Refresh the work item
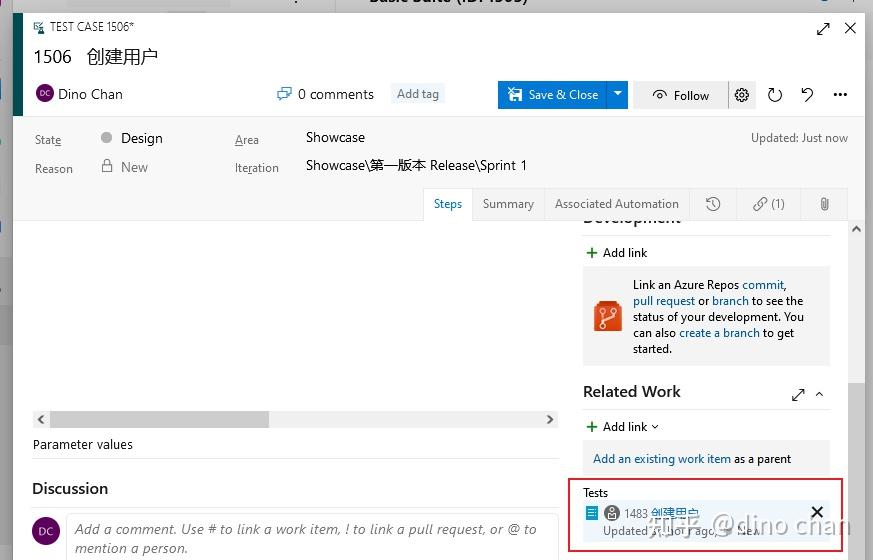This screenshot has width=873, height=560. [x=774, y=95]
